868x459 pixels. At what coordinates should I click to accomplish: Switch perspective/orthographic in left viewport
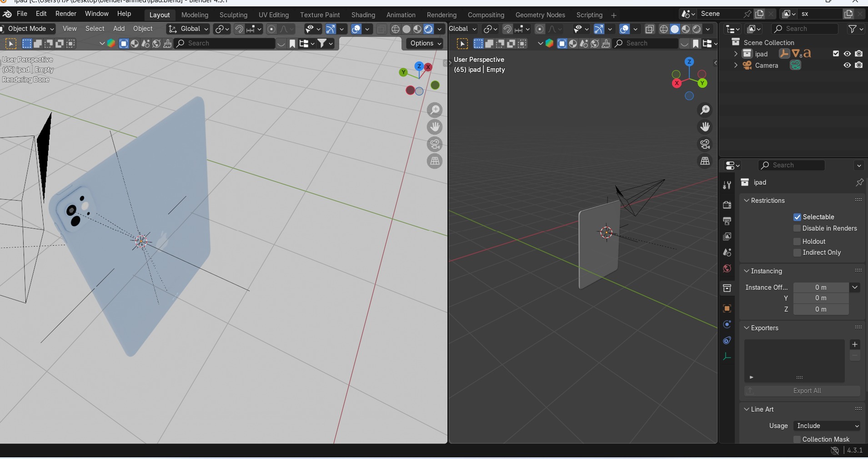pos(435,161)
